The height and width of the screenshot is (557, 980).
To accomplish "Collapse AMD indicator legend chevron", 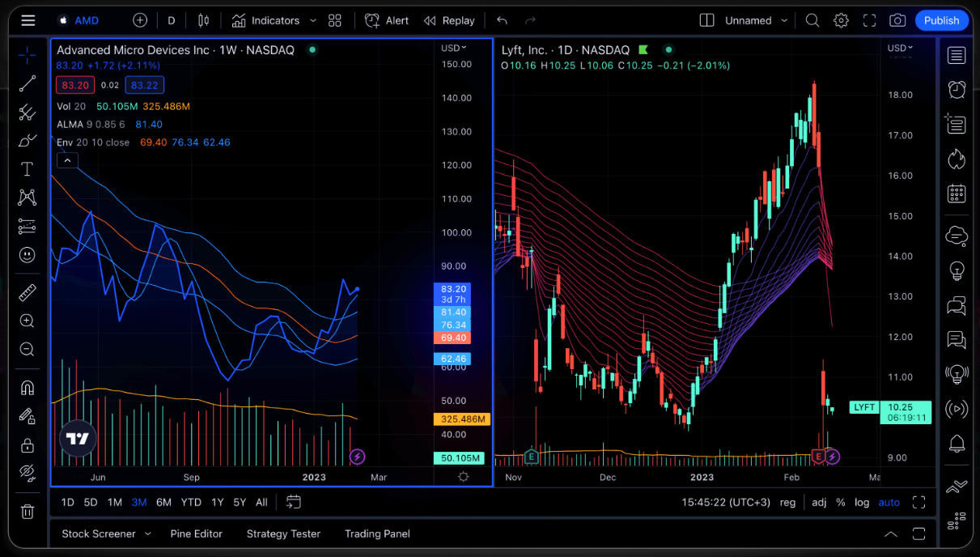I will (x=67, y=160).
